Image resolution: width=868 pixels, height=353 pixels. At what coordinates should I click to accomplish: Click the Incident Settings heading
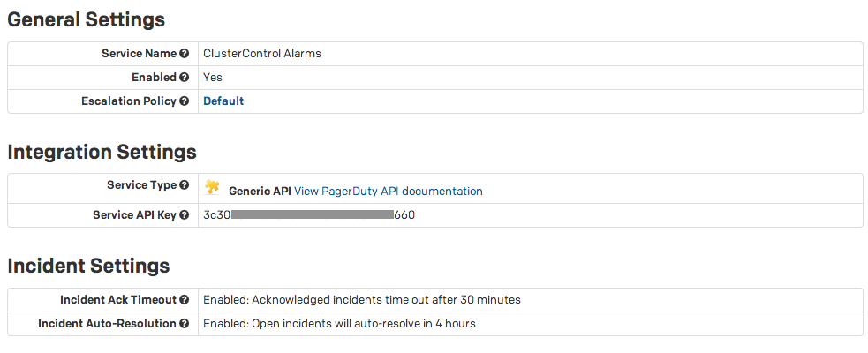coord(88,265)
